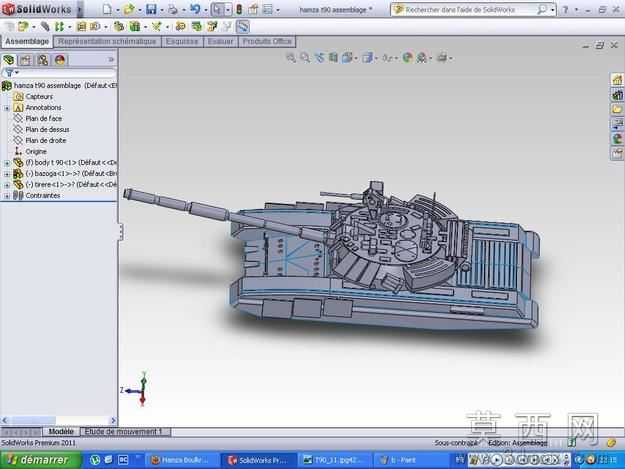Create a new document with the New icon
Image resolution: width=625 pixels, height=469 pixels.
tap(107, 9)
